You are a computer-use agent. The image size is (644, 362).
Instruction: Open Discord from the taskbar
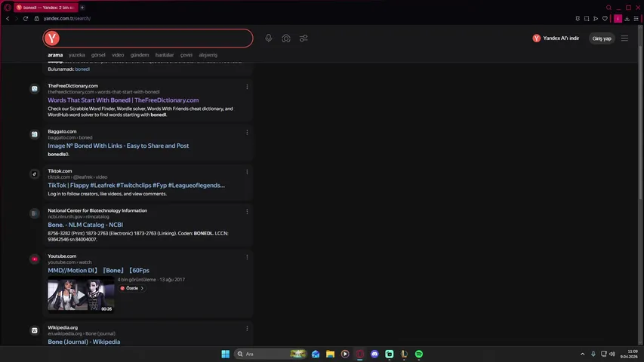click(374, 354)
